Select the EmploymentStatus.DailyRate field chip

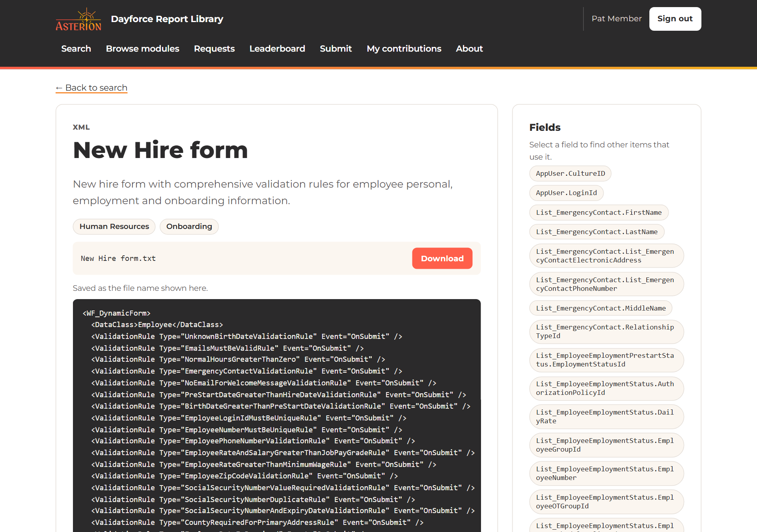click(x=606, y=417)
